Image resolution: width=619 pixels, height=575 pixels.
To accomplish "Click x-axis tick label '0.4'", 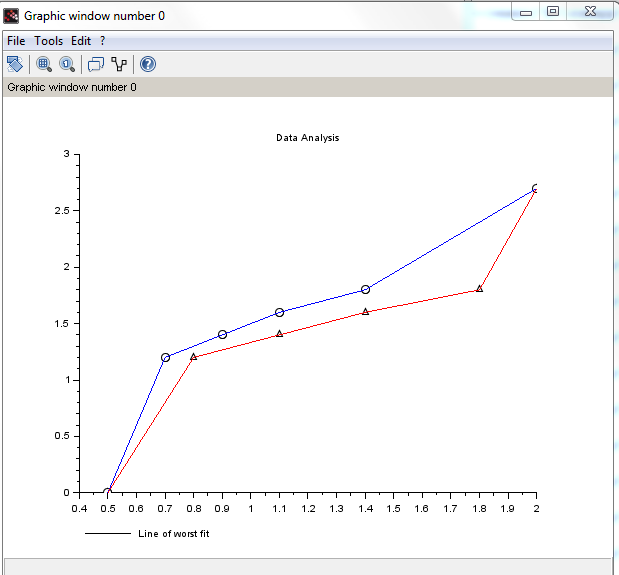I will (x=79, y=509).
